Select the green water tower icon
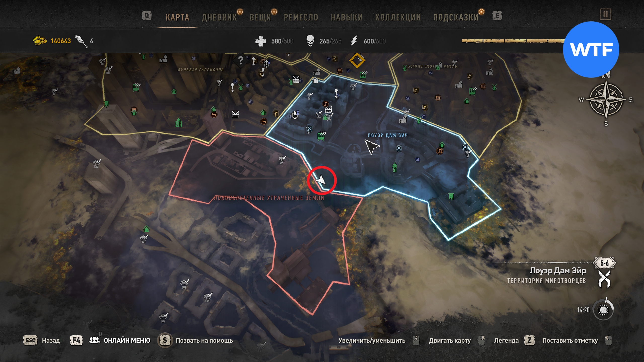 tap(394, 167)
